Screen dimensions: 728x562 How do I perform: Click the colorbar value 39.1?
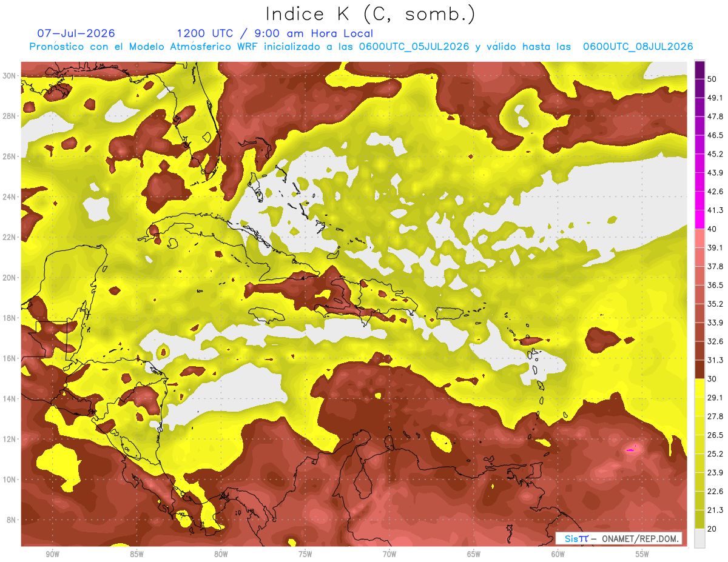[715, 247]
